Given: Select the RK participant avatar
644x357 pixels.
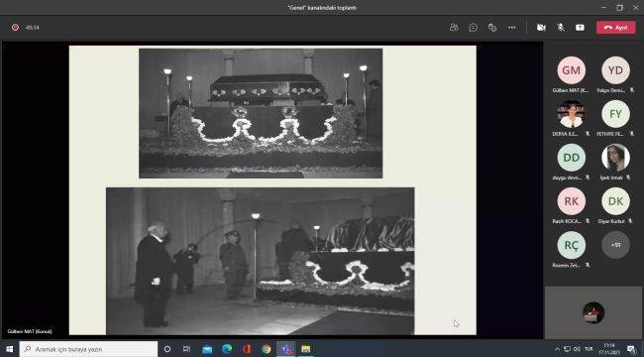Looking at the screenshot, I should 572,201.
